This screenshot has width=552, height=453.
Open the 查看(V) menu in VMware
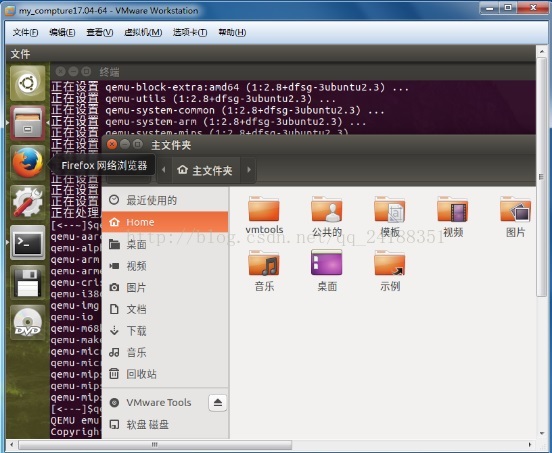100,32
